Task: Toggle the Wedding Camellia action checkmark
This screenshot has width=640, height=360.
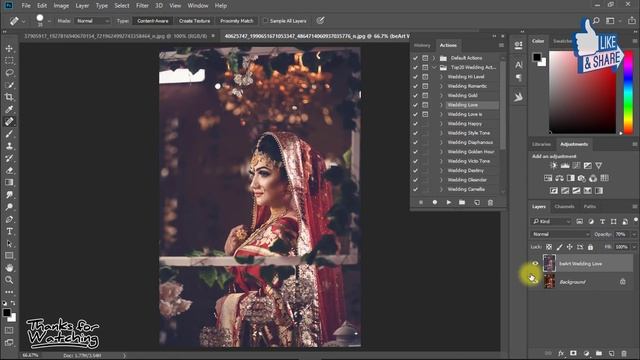Action: pyautogui.click(x=416, y=189)
